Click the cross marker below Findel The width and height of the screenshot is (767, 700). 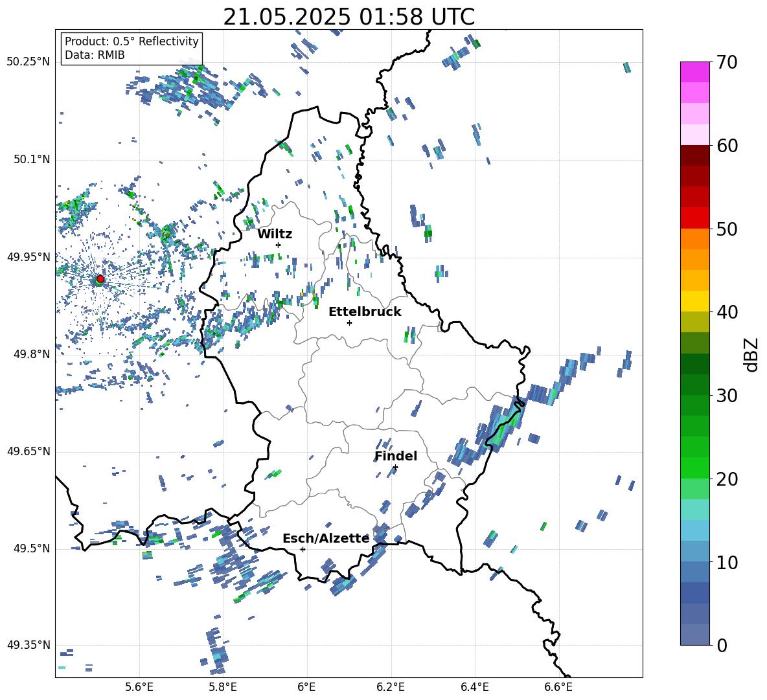pos(395,468)
